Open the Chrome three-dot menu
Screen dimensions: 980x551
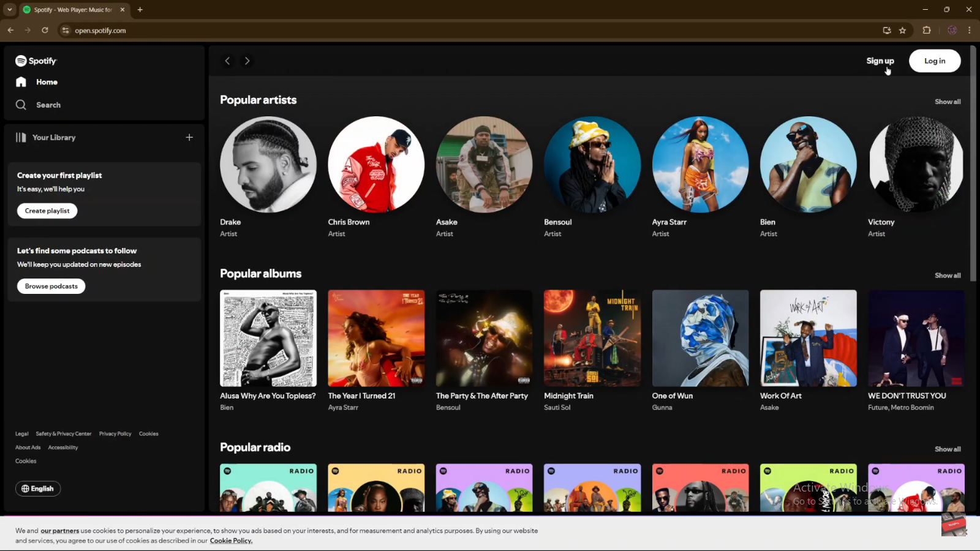pos(969,30)
